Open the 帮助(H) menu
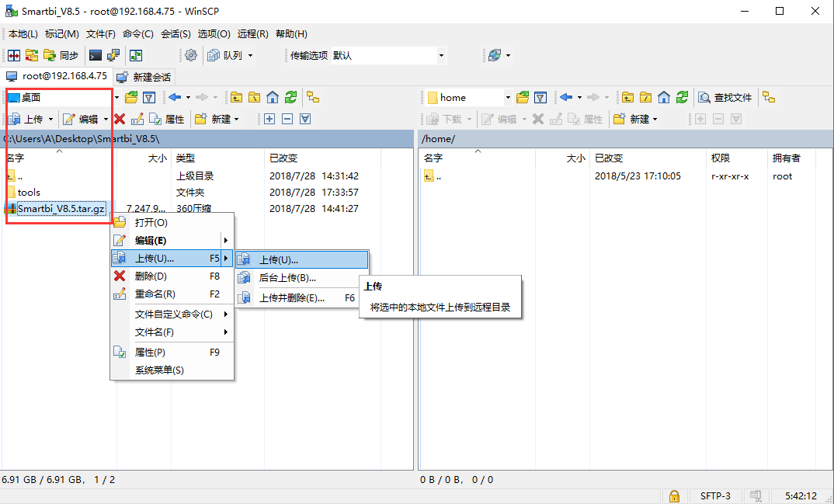Image resolution: width=834 pixels, height=504 pixels. pos(291,34)
